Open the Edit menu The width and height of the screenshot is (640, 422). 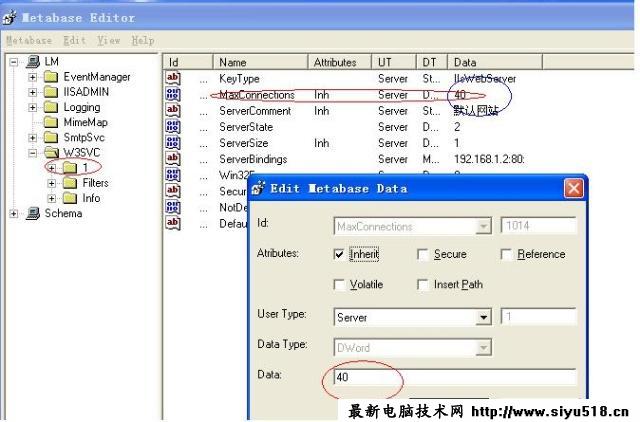click(75, 40)
